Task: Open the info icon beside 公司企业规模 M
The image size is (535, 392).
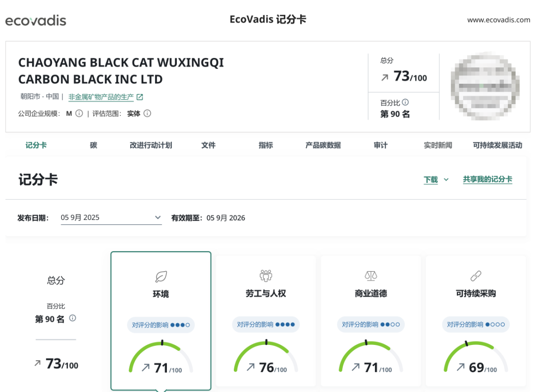Action: point(78,113)
